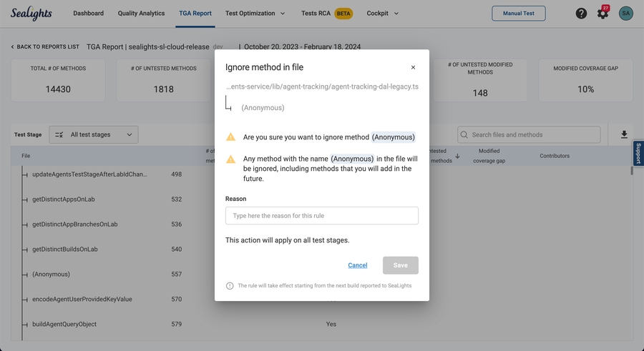Close the Ignore method dialog
The width and height of the screenshot is (644, 351).
click(x=413, y=68)
